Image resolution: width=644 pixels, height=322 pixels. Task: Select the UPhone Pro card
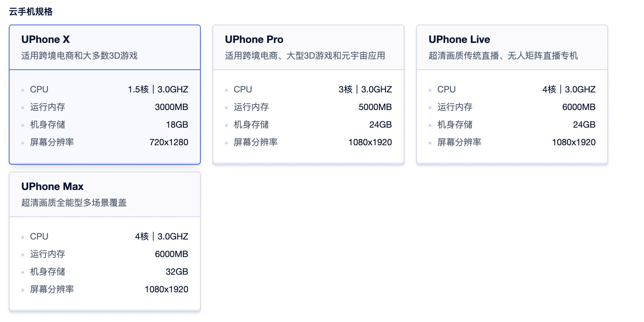(308, 94)
